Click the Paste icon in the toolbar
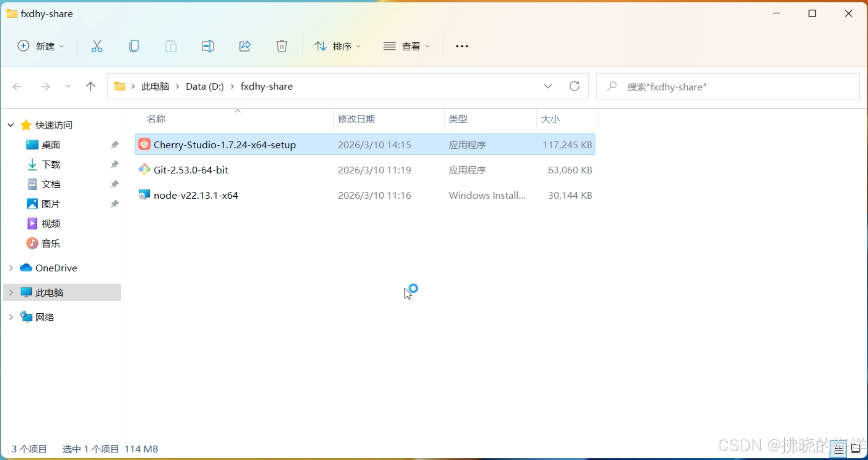Screen dimensions: 868x460 pos(171,46)
